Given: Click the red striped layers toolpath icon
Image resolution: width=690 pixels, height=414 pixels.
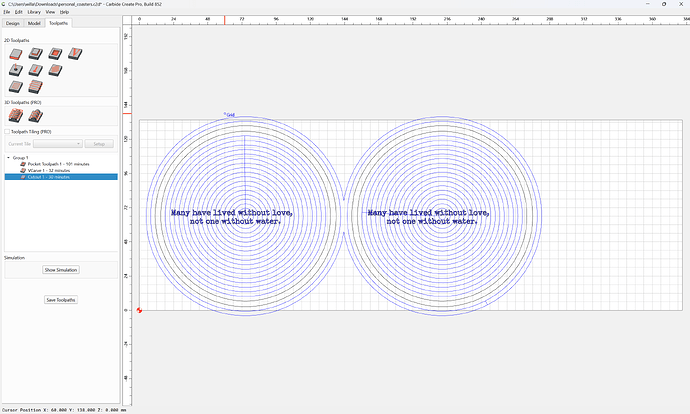Looking at the screenshot, I should click(36, 87).
